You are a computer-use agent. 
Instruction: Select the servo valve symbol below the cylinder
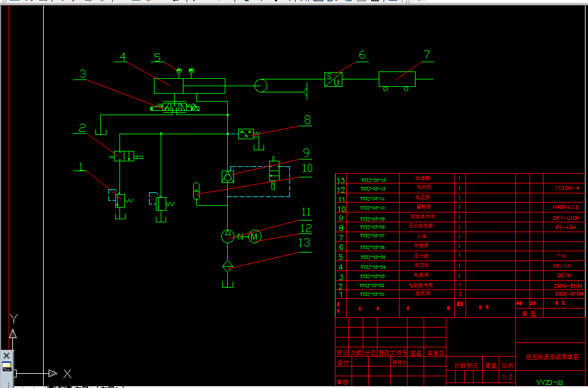click(x=175, y=107)
